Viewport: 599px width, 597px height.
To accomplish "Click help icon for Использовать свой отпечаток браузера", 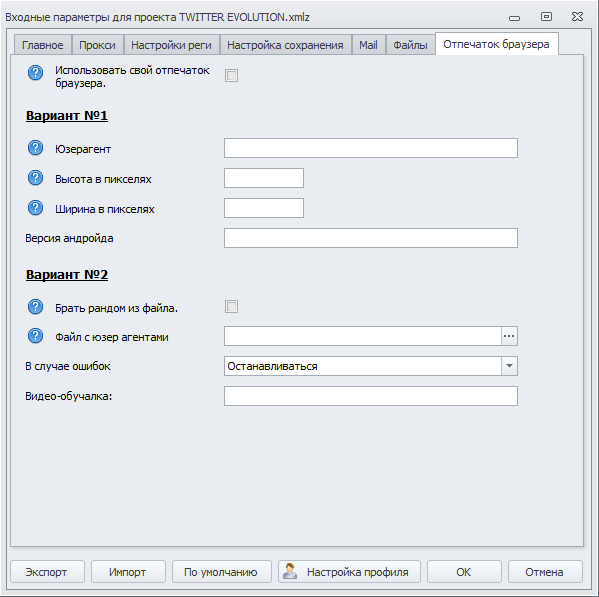I will coord(36,73).
